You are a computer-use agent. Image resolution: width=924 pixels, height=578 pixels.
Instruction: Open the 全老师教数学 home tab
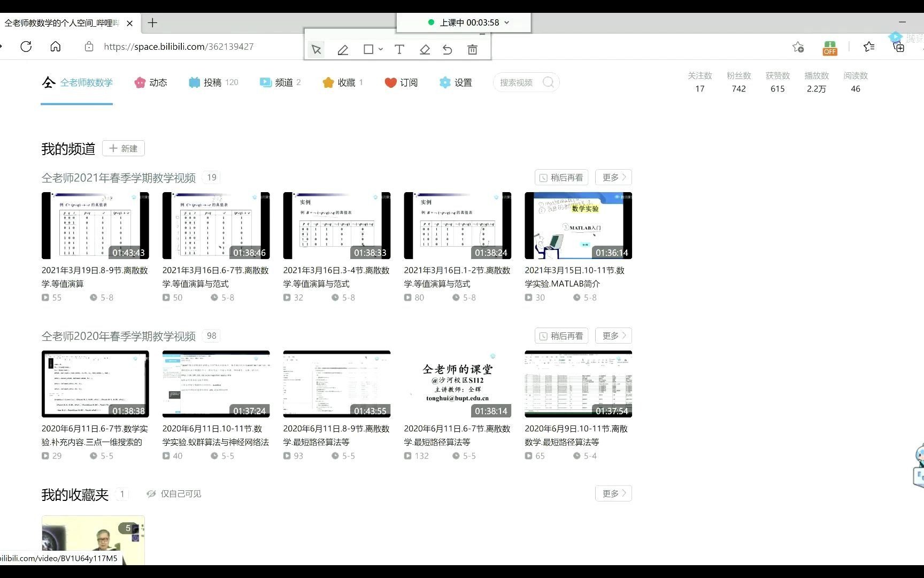[77, 82]
